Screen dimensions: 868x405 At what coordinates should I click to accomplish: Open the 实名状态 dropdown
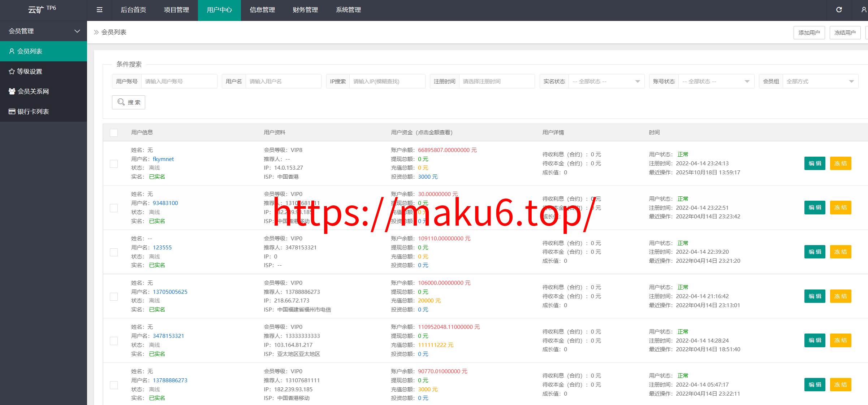pyautogui.click(x=606, y=82)
